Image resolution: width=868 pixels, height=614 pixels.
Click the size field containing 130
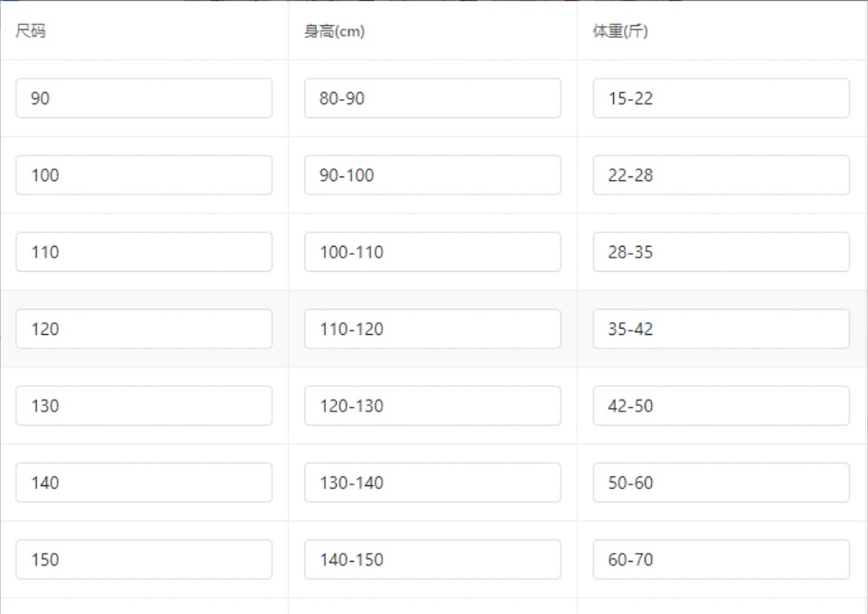pos(144,406)
